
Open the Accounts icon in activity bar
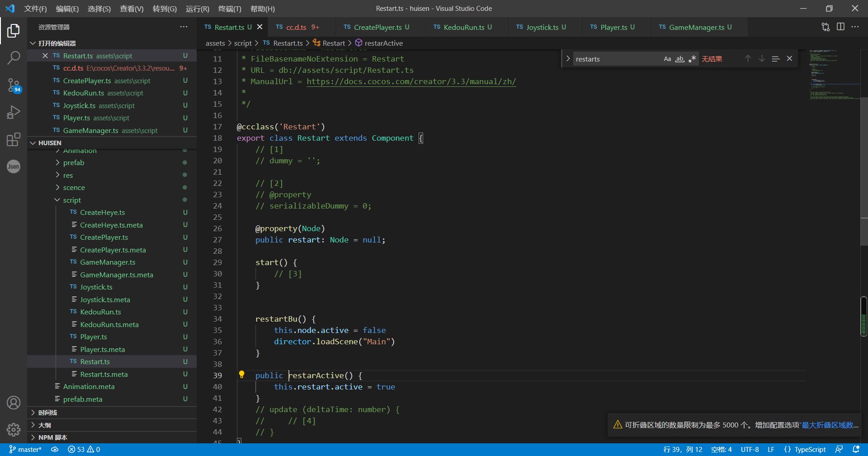(14, 403)
